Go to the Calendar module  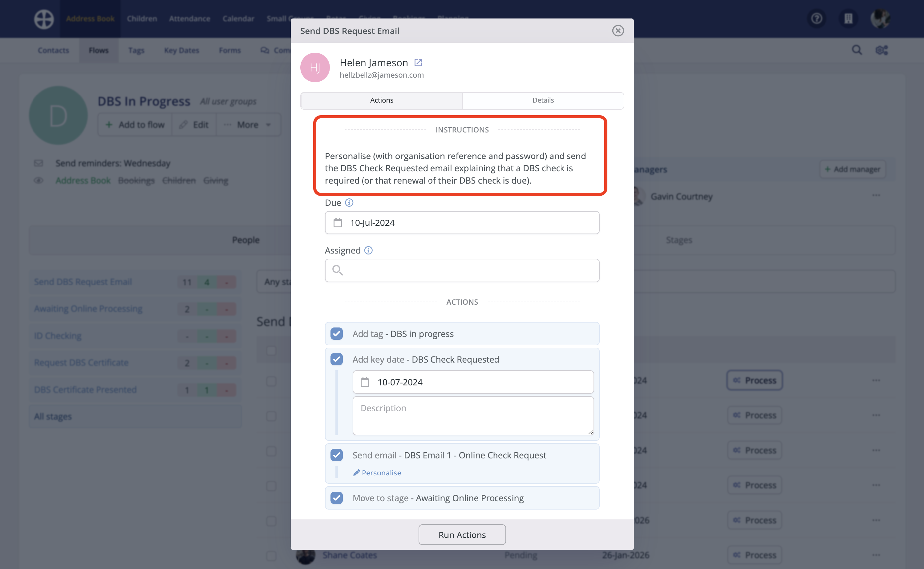pos(238,18)
